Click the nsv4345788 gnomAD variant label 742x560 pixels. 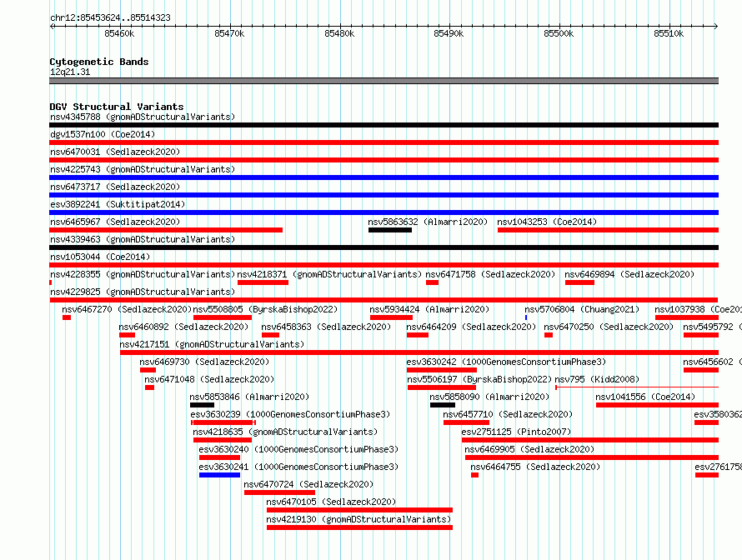point(143,117)
